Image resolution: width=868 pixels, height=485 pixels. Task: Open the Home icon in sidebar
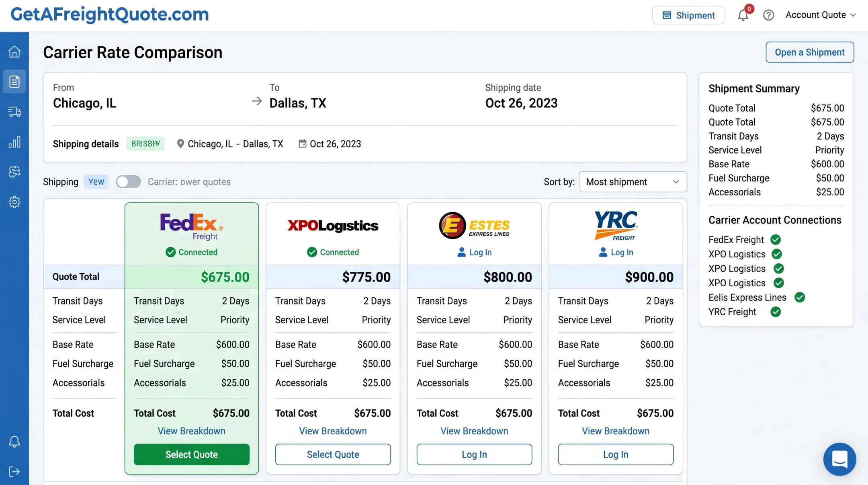pyautogui.click(x=14, y=51)
